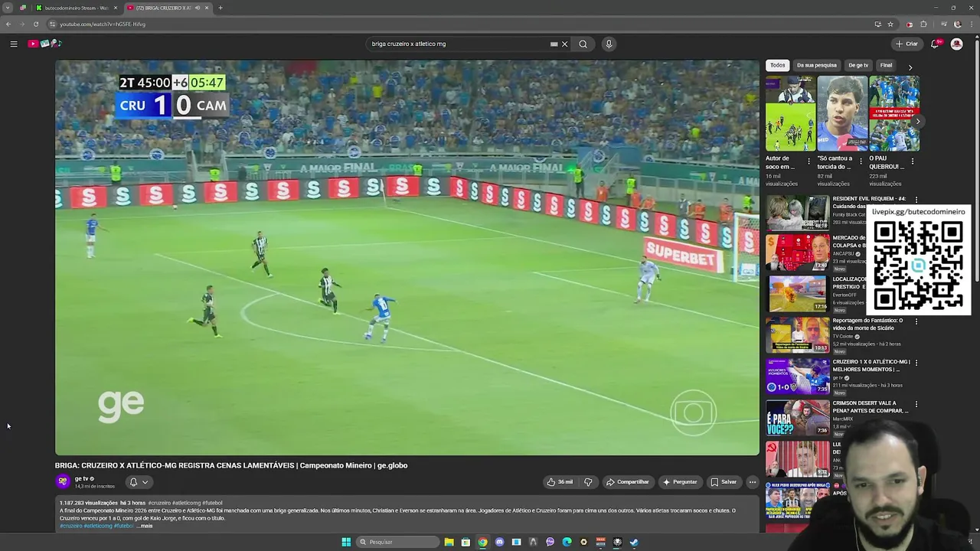Open options for 'Só cantou a torcida' Short
Viewport: 980px width, 551px height.
[861, 161]
